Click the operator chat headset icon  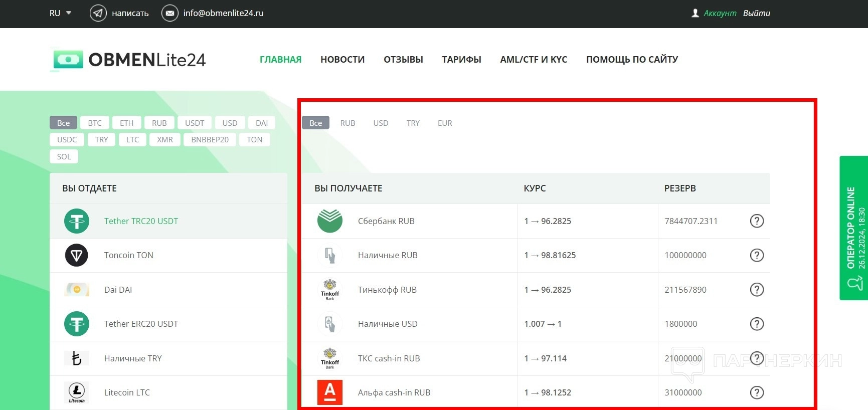click(854, 283)
